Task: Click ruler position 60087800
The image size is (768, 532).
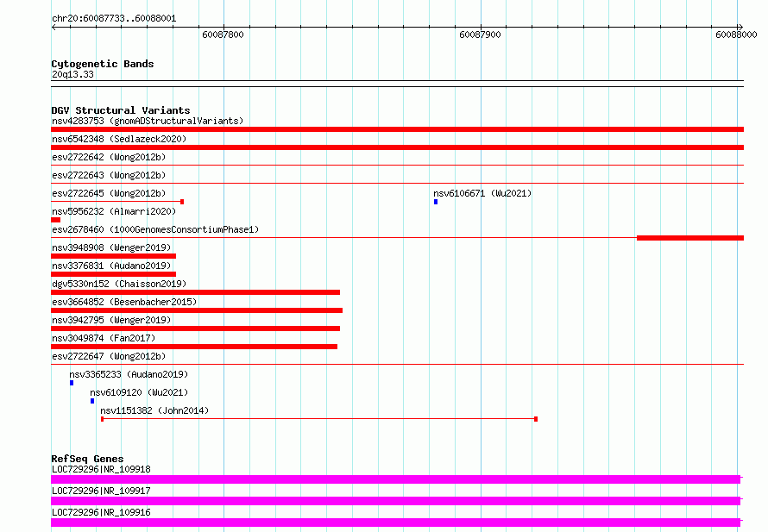Action: point(223,34)
